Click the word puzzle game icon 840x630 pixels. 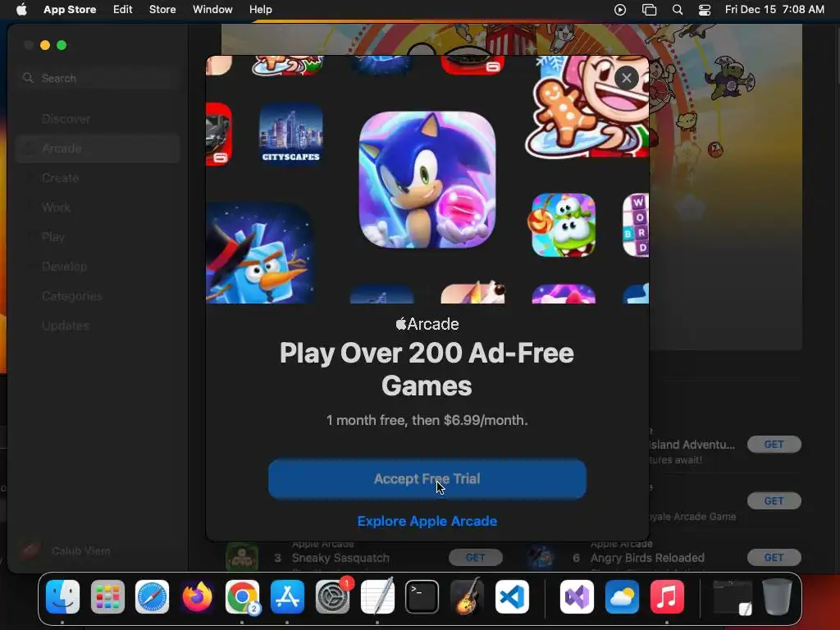pos(636,225)
